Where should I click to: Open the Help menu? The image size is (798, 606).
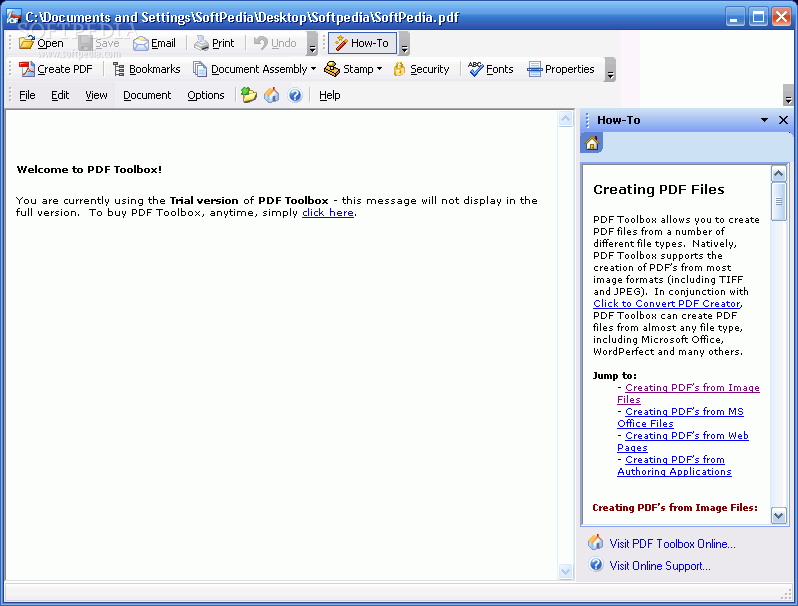click(x=330, y=95)
